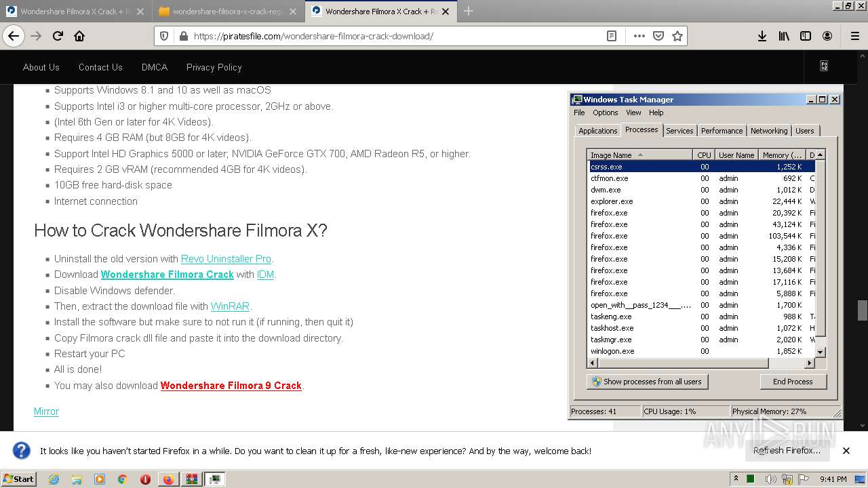Open Internet Explorer from taskbar
This screenshot has height=488, width=868.
click(x=54, y=479)
